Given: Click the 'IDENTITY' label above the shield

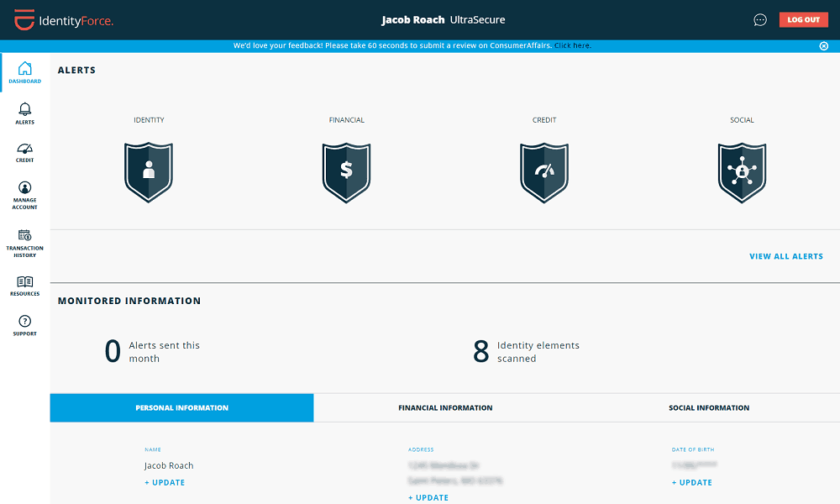Looking at the screenshot, I should pos(149,120).
